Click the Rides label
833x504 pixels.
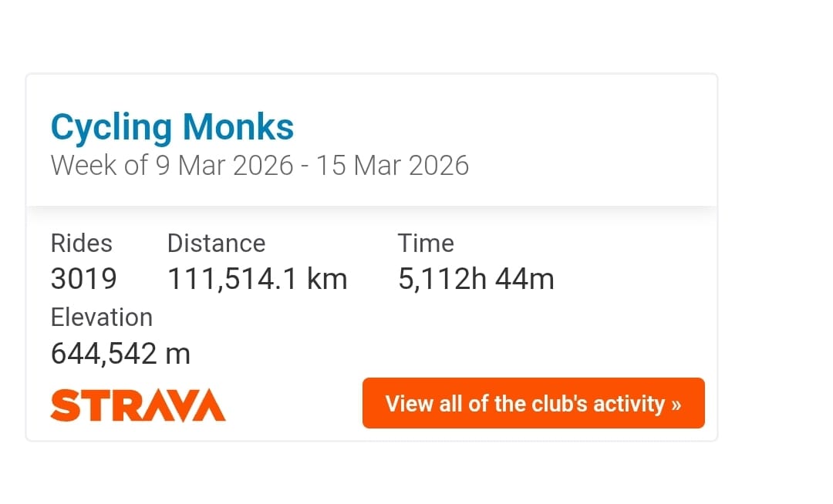81,244
